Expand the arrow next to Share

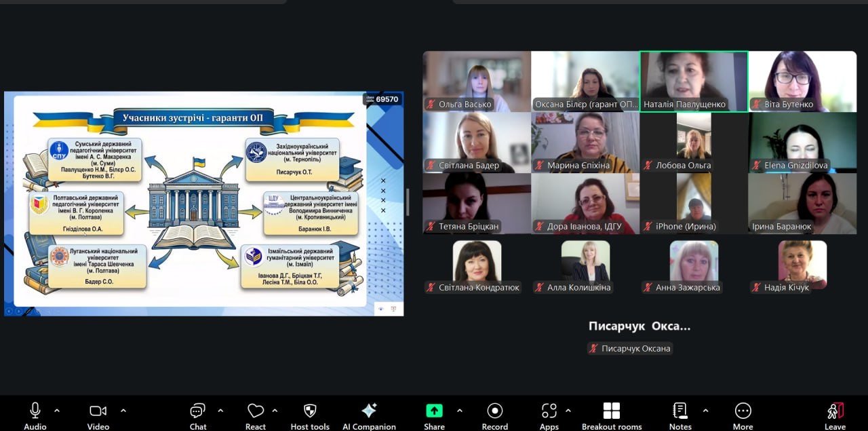pos(460,411)
